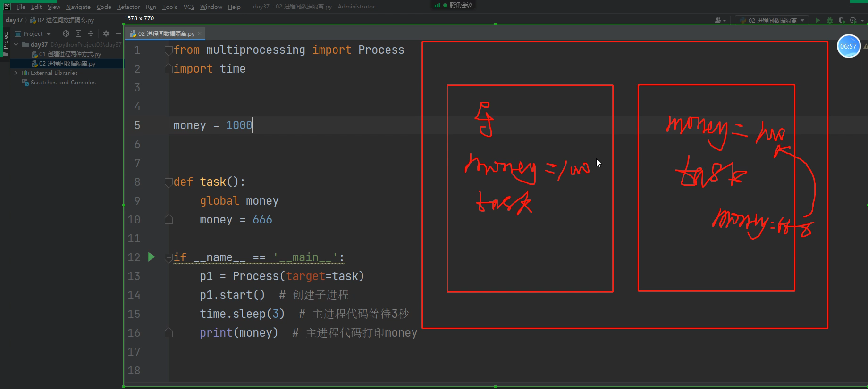Click the text 'money = 1000' on line 5
This screenshot has height=389, width=868.
[213, 125]
